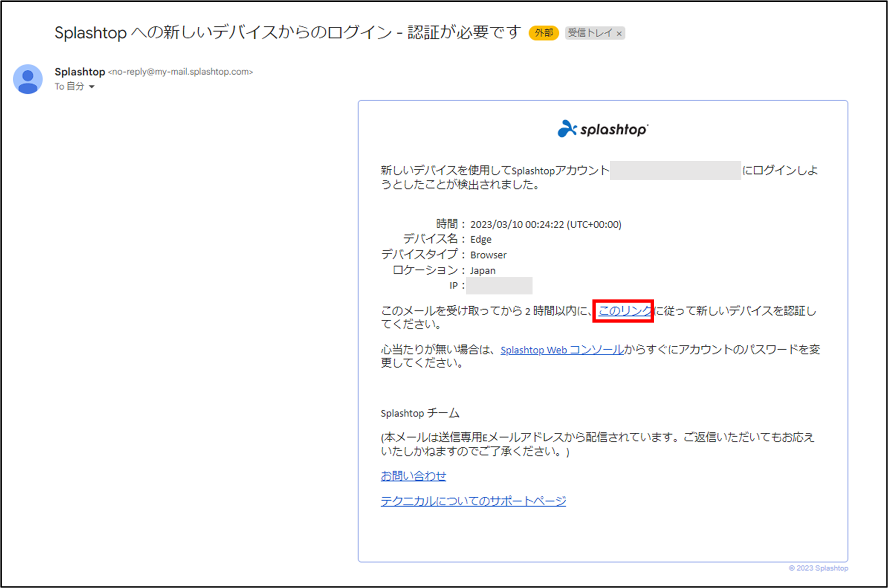Remove the 受信トレイ label with its x

click(619, 34)
